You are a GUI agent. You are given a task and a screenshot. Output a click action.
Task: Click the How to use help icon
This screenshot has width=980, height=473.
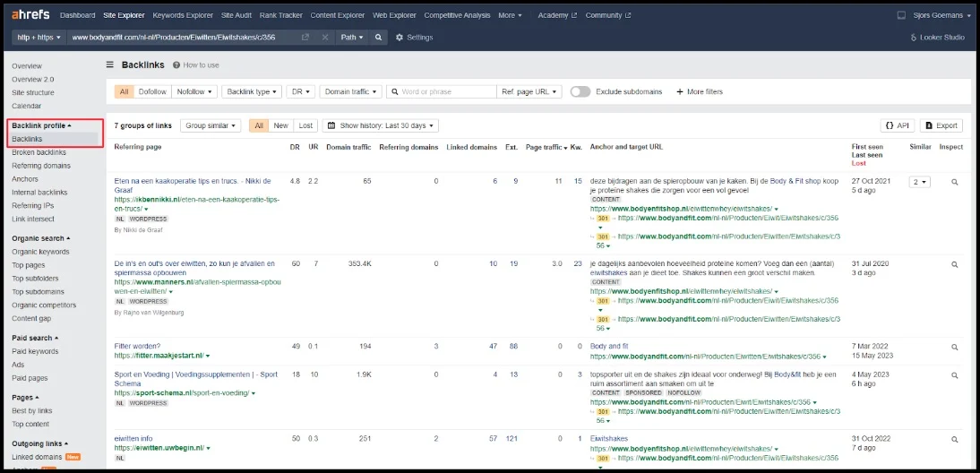click(176, 65)
